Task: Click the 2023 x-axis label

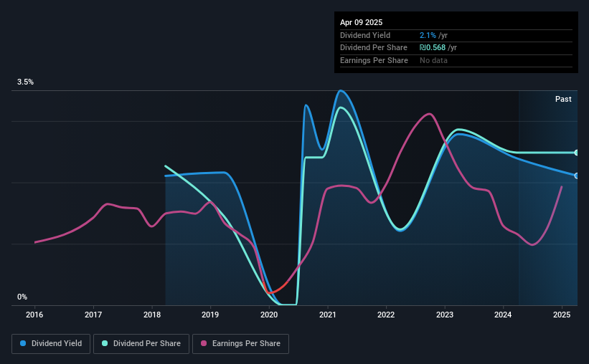Action: pyautogui.click(x=445, y=315)
